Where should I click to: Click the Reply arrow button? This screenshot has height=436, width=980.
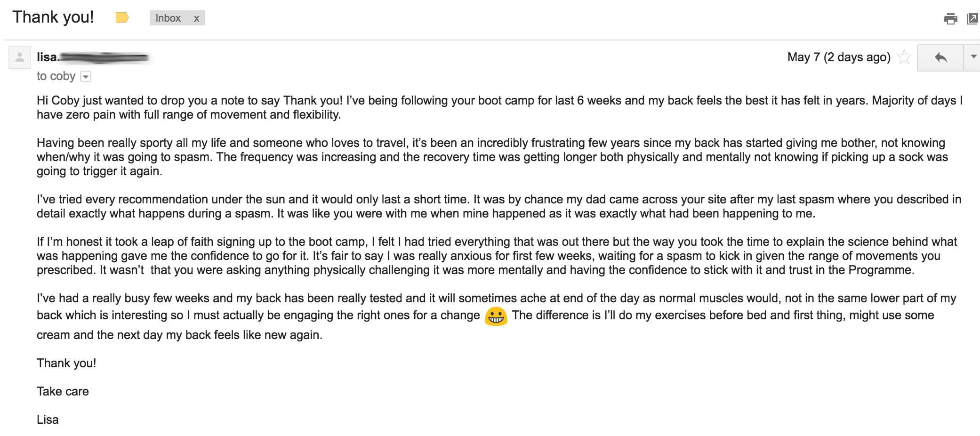(x=940, y=57)
